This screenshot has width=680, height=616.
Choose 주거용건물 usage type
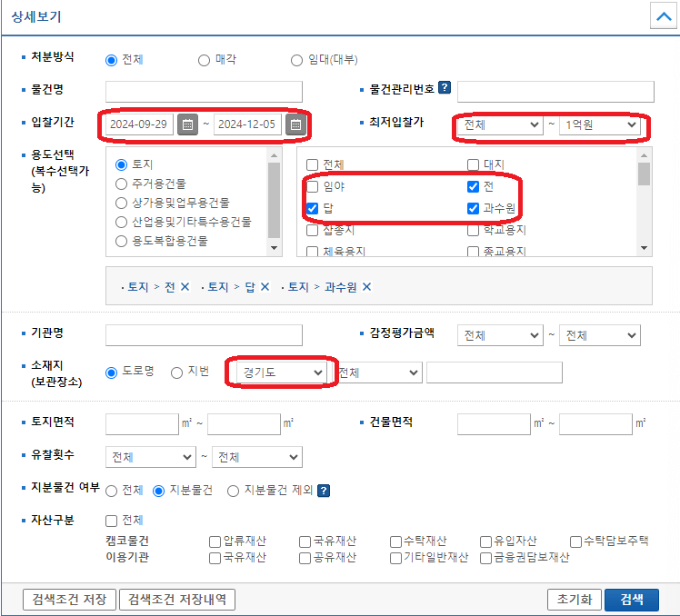coord(122,184)
